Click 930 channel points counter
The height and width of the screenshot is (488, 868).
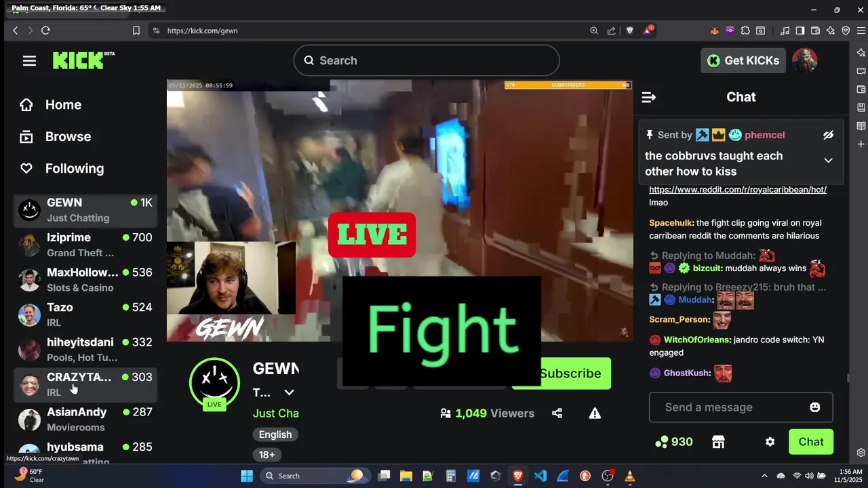tap(673, 442)
